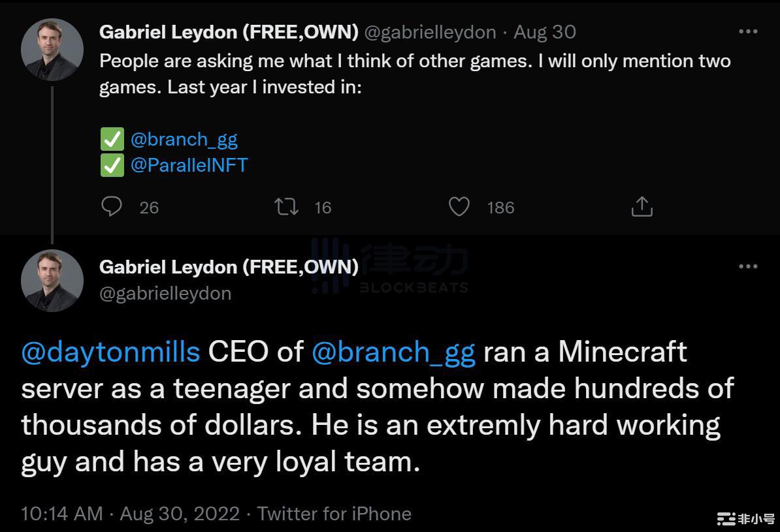Open the @branch_gg mention in the reply tweet
This screenshot has width=780, height=532.
tap(393, 352)
